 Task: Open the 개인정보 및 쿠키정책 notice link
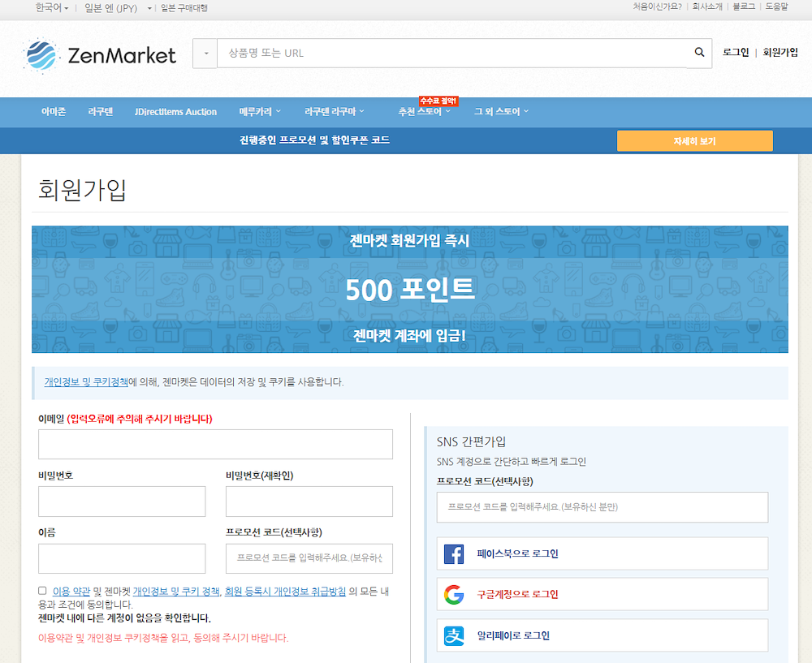pyautogui.click(x=86, y=382)
